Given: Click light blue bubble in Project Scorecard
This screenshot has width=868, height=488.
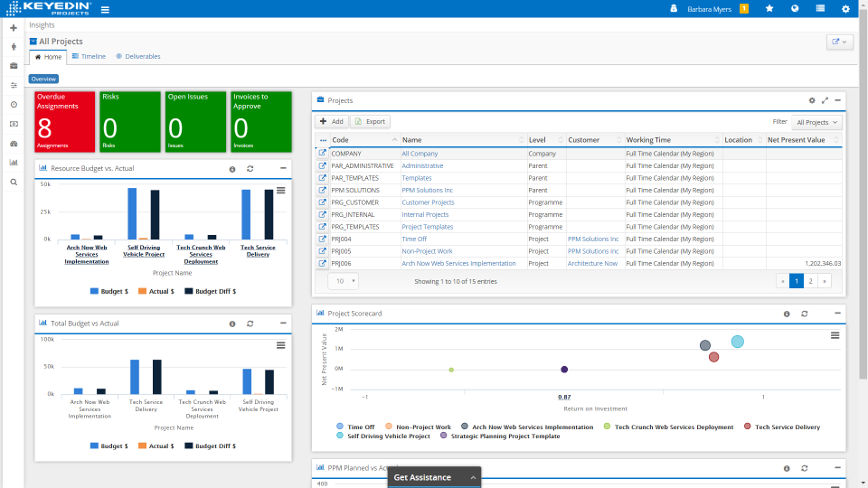Looking at the screenshot, I should (738, 342).
